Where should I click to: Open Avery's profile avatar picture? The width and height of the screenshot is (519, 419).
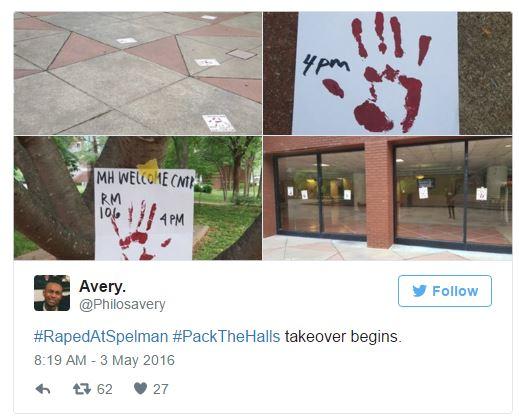tap(52, 293)
